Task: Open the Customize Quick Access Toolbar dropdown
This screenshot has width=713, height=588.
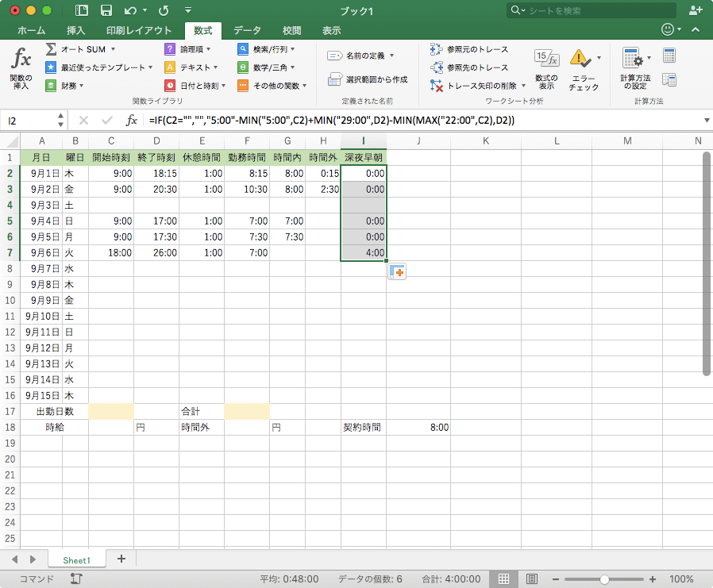Action: coord(188,10)
